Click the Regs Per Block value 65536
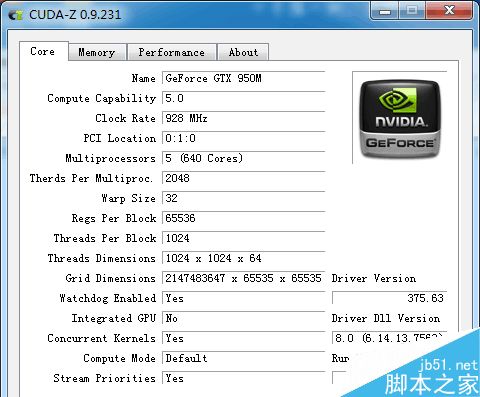The image size is (480, 397). [244, 219]
